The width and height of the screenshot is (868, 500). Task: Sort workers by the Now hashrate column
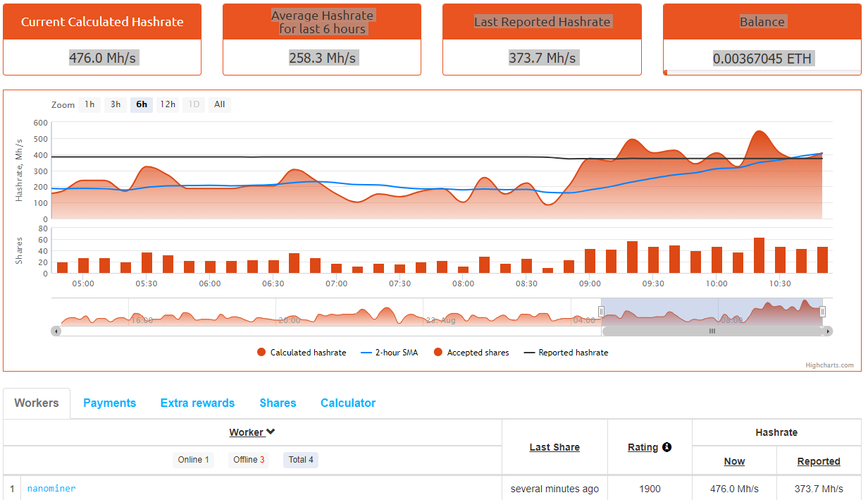click(x=734, y=461)
